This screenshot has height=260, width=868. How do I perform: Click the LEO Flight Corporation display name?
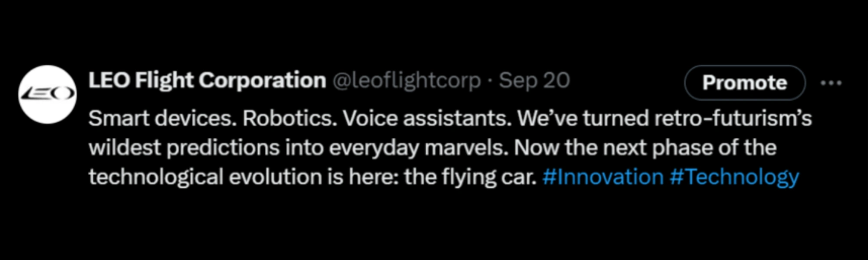pos(207,81)
